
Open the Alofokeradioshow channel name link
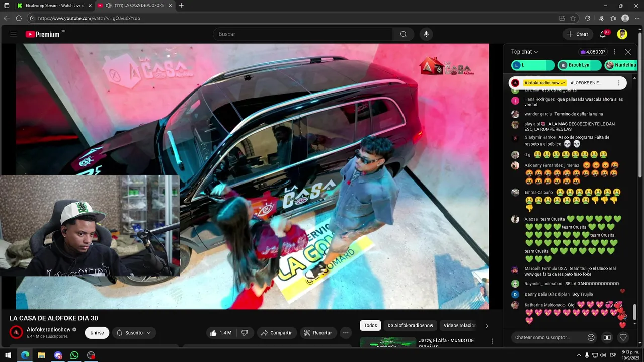(49, 330)
